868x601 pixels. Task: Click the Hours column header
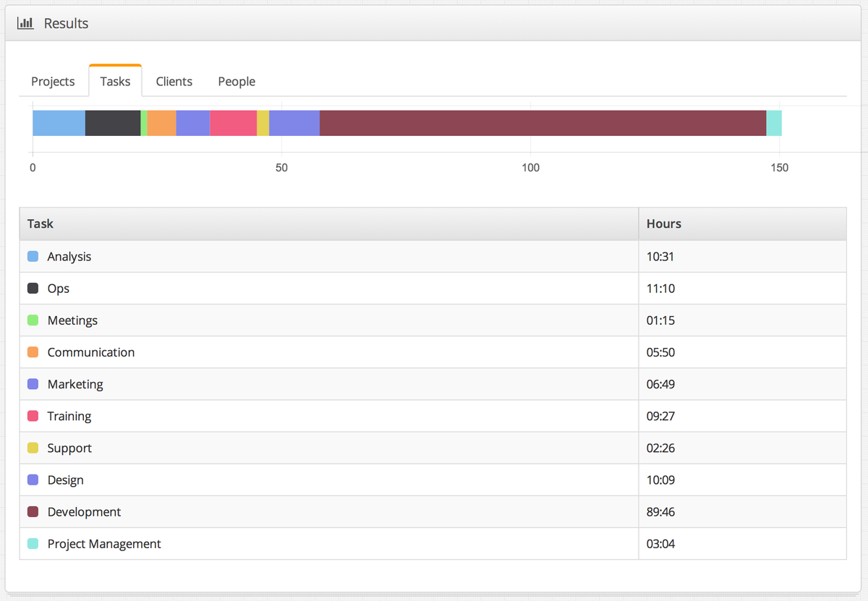tap(743, 224)
